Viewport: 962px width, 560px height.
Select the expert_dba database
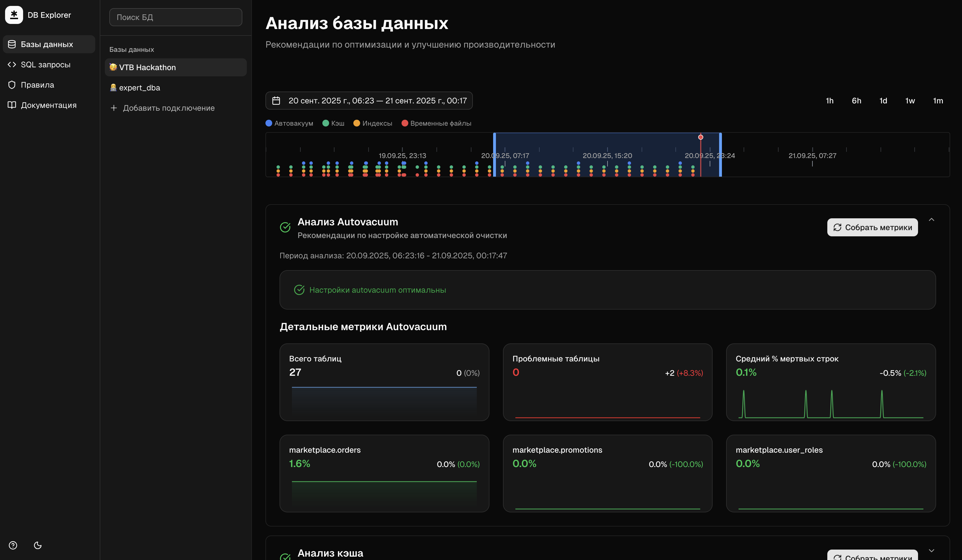click(x=139, y=88)
